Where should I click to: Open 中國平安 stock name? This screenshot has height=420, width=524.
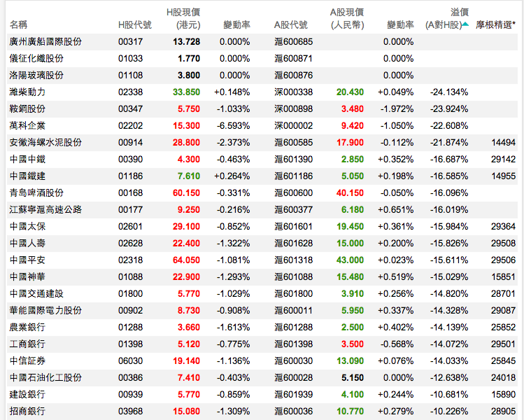(27, 260)
